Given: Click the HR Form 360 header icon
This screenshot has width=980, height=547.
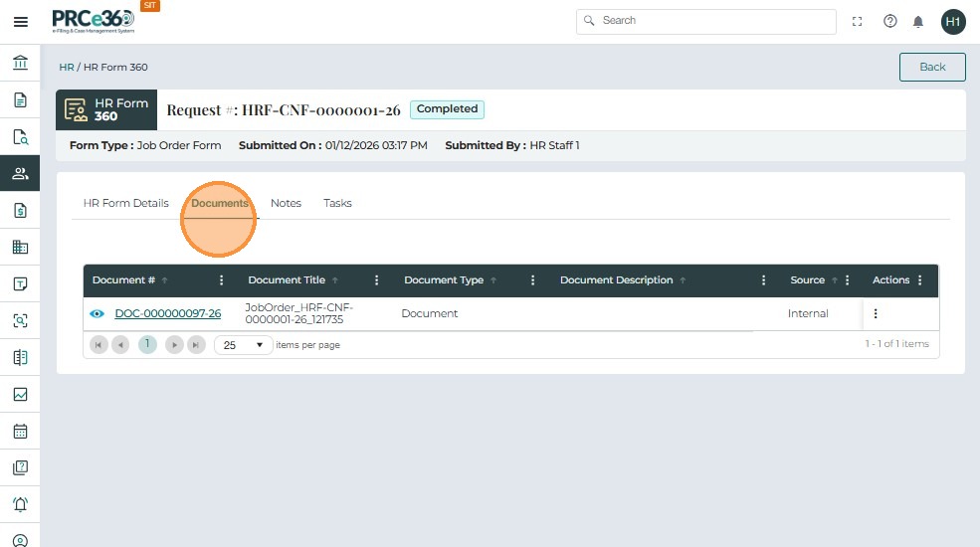Looking at the screenshot, I should click(x=77, y=110).
